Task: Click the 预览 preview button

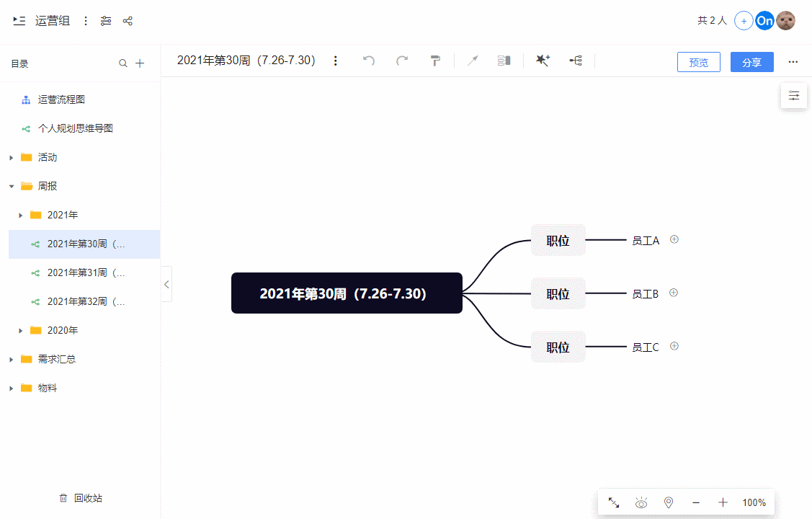Action: click(699, 62)
